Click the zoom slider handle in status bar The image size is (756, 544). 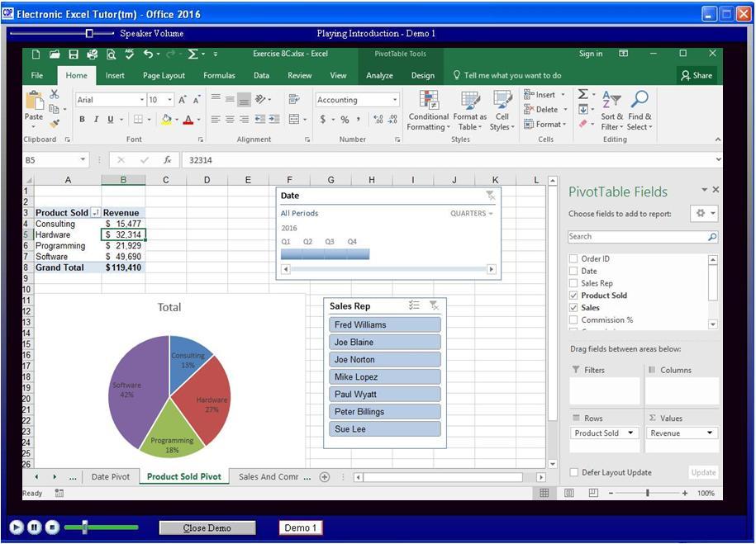(x=648, y=493)
